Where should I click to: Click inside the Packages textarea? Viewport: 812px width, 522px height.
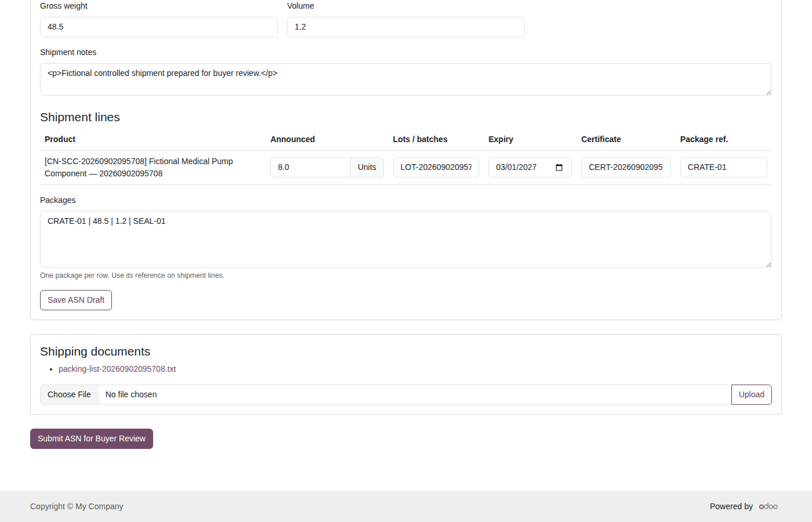[x=406, y=240]
